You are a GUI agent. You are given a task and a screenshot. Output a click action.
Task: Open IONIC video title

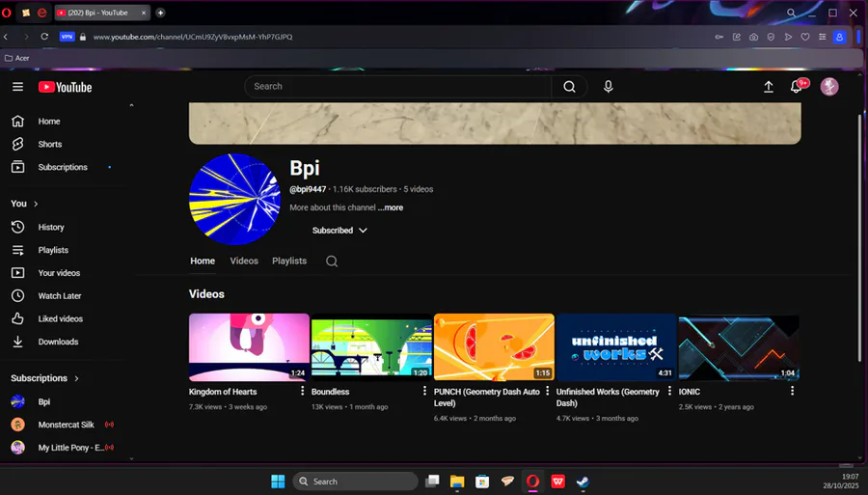point(690,392)
